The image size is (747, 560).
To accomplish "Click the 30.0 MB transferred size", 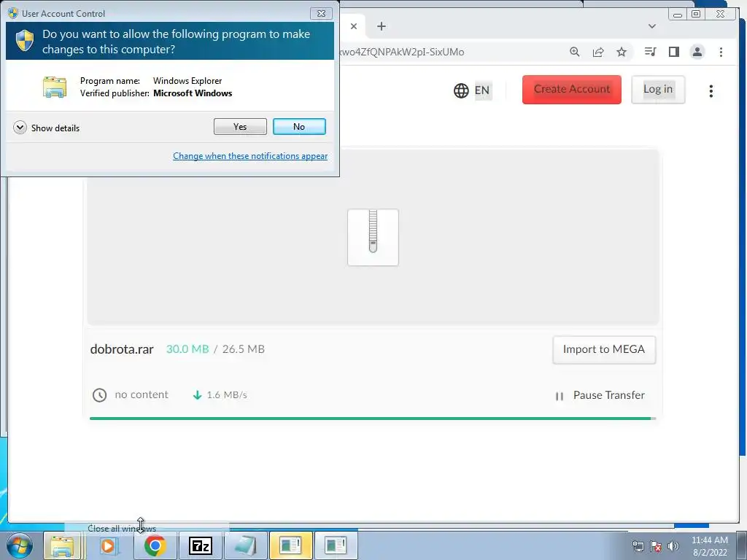I will [187, 349].
